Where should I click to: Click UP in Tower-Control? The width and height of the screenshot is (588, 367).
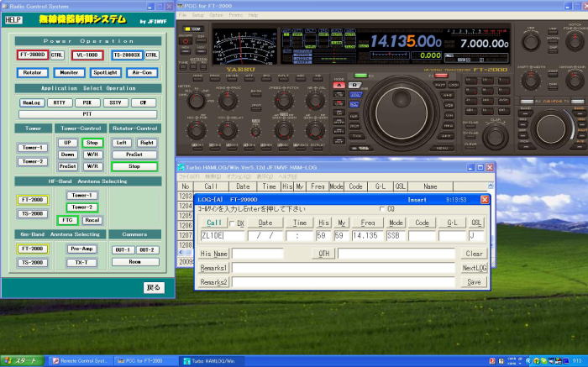click(x=67, y=143)
